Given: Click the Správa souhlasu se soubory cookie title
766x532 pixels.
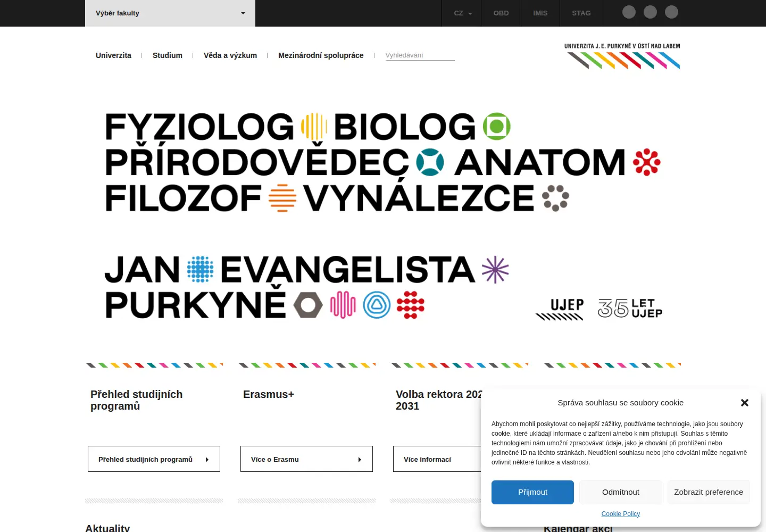Looking at the screenshot, I should coord(621,403).
